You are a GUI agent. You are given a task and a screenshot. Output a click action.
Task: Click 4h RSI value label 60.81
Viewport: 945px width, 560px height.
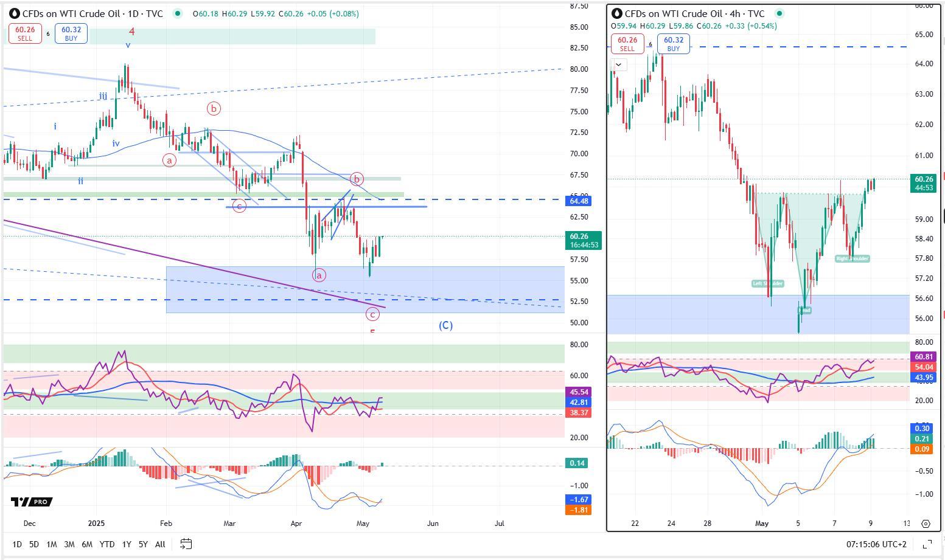click(924, 357)
